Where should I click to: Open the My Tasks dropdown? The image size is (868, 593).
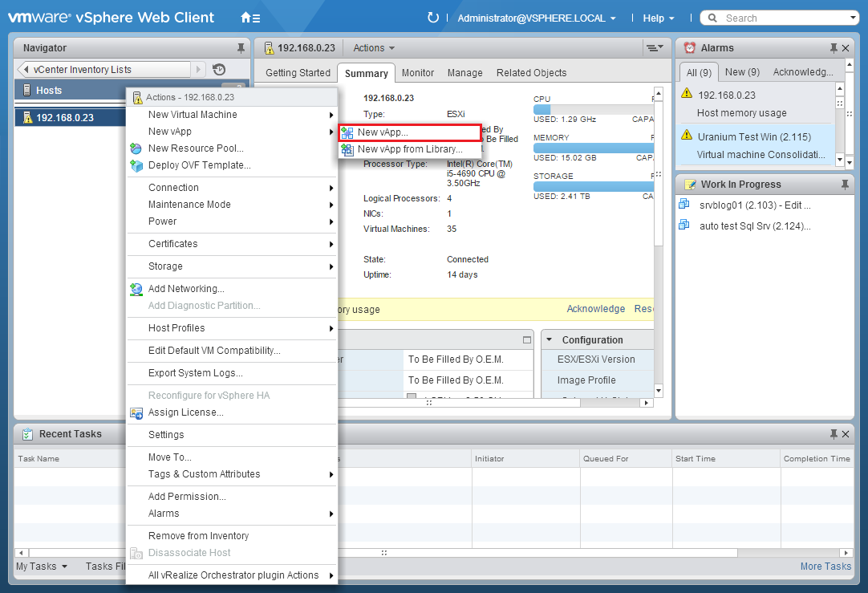pyautogui.click(x=42, y=567)
